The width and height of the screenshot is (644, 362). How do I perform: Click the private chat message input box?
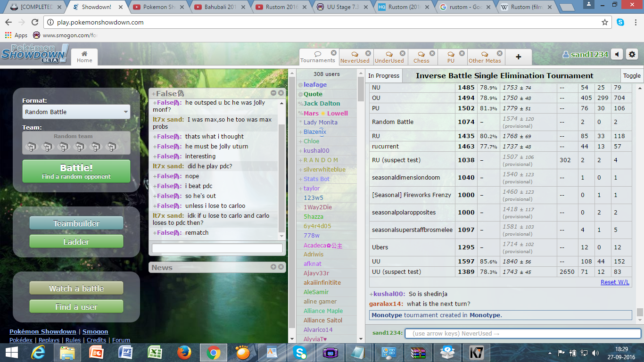click(217, 248)
